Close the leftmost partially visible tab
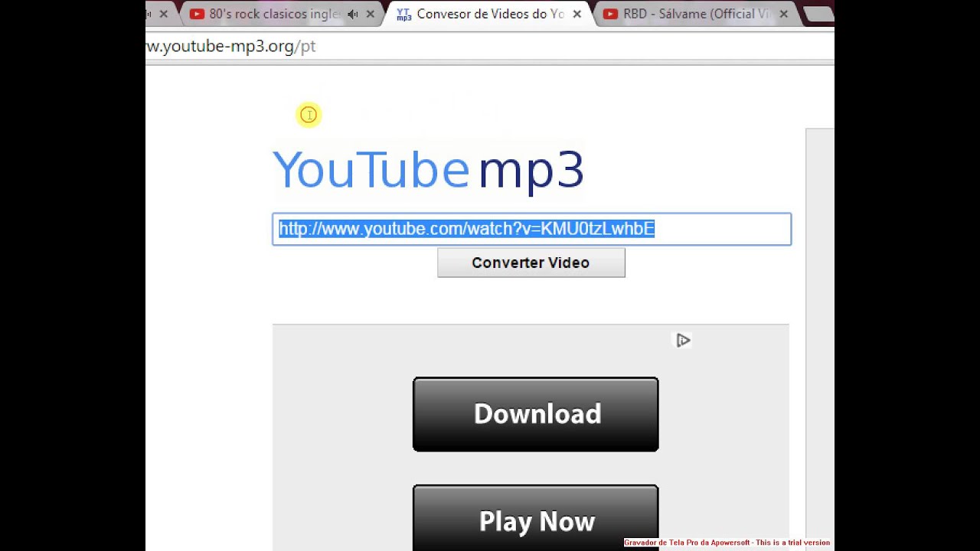 click(x=163, y=14)
